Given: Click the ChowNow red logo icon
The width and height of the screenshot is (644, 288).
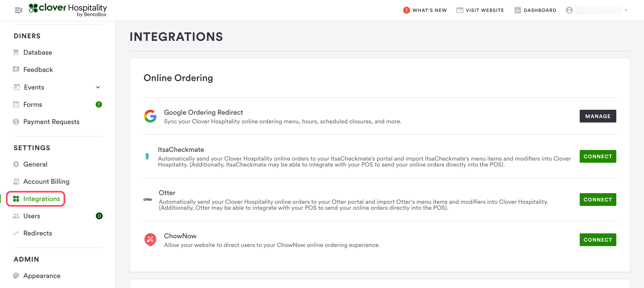Looking at the screenshot, I should point(150,240).
